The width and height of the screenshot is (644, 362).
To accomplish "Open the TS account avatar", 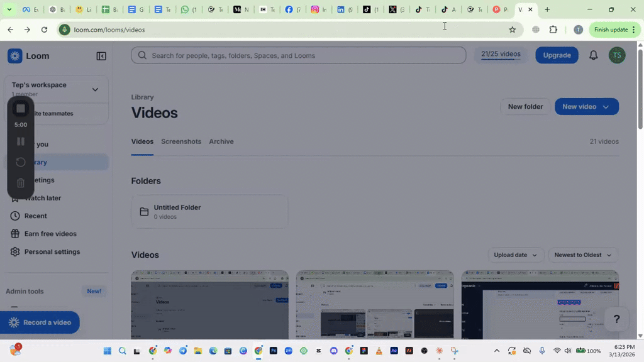I will (x=617, y=55).
